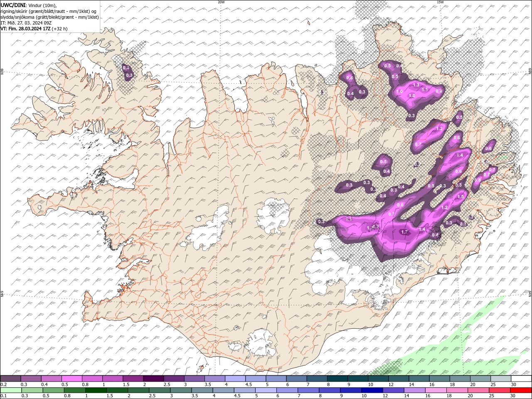Click the '15W' longitude label
Screen dimensions: 532x399
click(440, 2)
